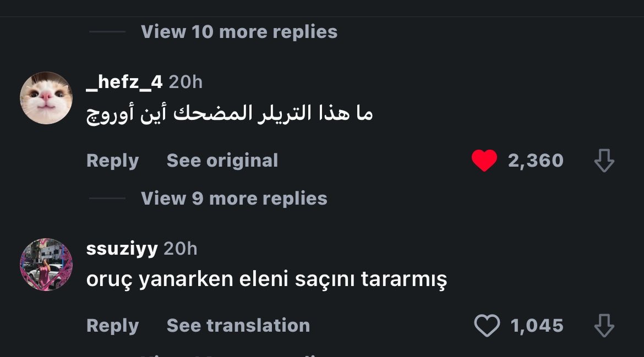Open the _hefz_4 username profile

(124, 82)
